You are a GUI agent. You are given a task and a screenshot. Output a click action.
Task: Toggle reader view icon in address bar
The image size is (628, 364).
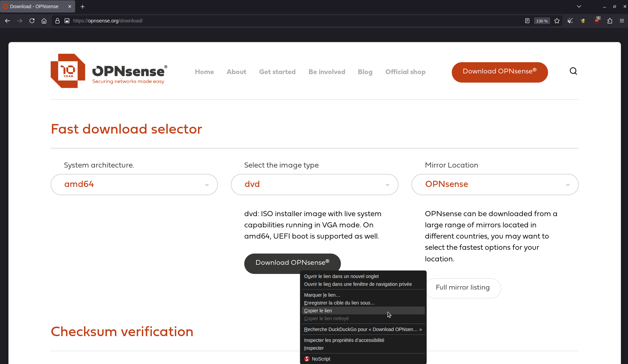pos(527,21)
